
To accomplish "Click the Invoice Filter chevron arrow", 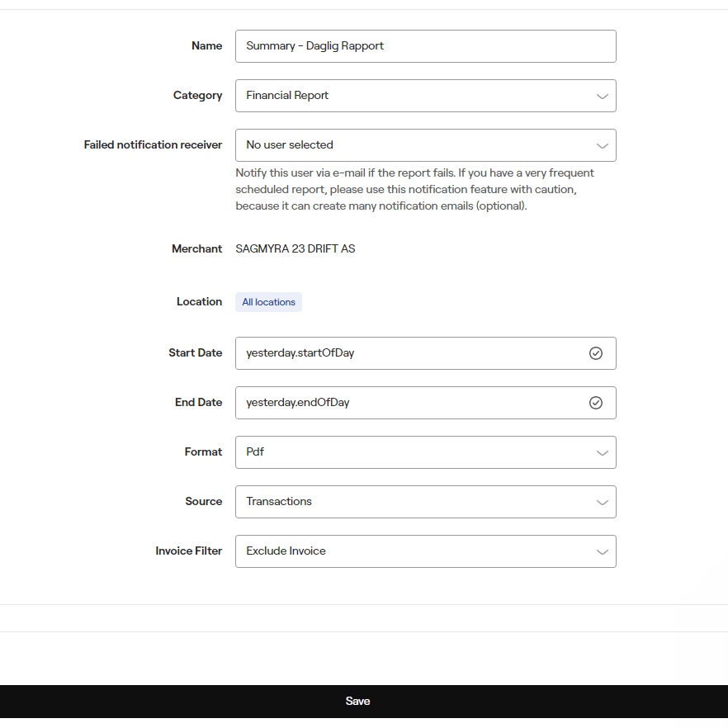I will click(602, 552).
